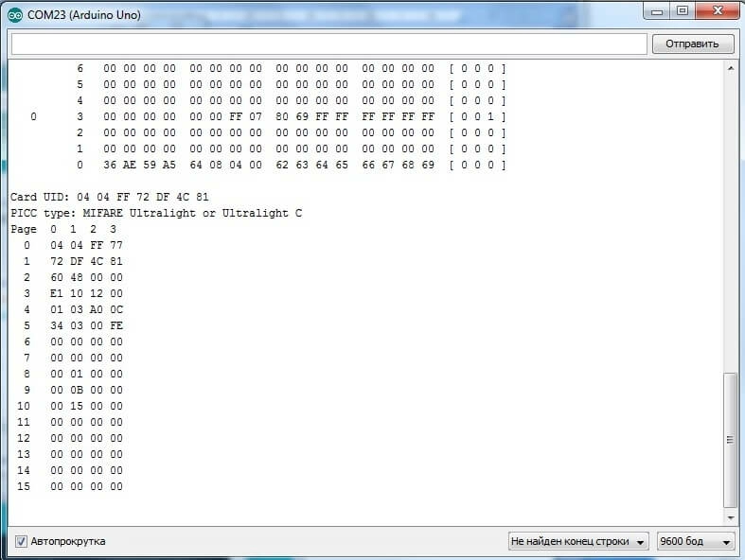The width and height of the screenshot is (745, 560).
Task: Select page 3 row E1 10 12 00
Action: pos(85,293)
